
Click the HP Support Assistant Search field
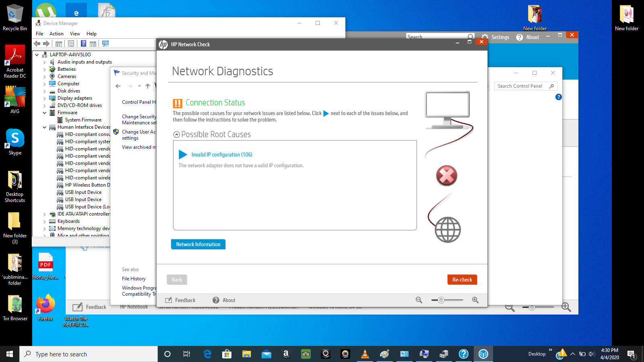(440, 37)
